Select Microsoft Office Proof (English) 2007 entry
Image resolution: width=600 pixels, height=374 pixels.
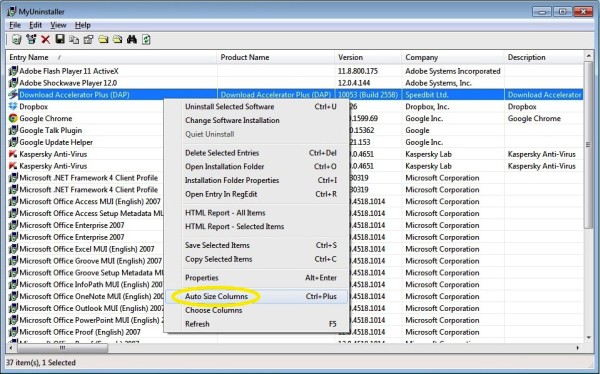pyautogui.click(x=80, y=332)
